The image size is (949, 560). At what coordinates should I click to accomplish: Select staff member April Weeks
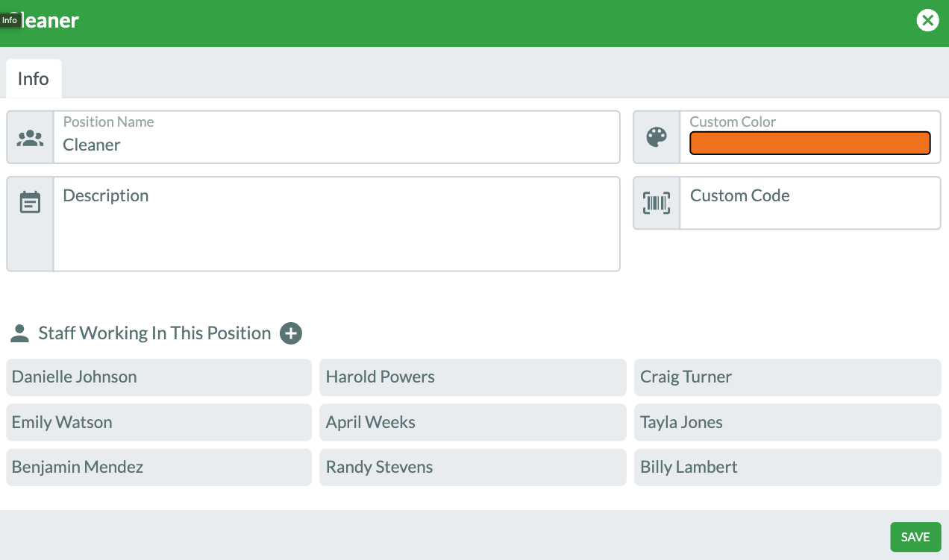(473, 422)
